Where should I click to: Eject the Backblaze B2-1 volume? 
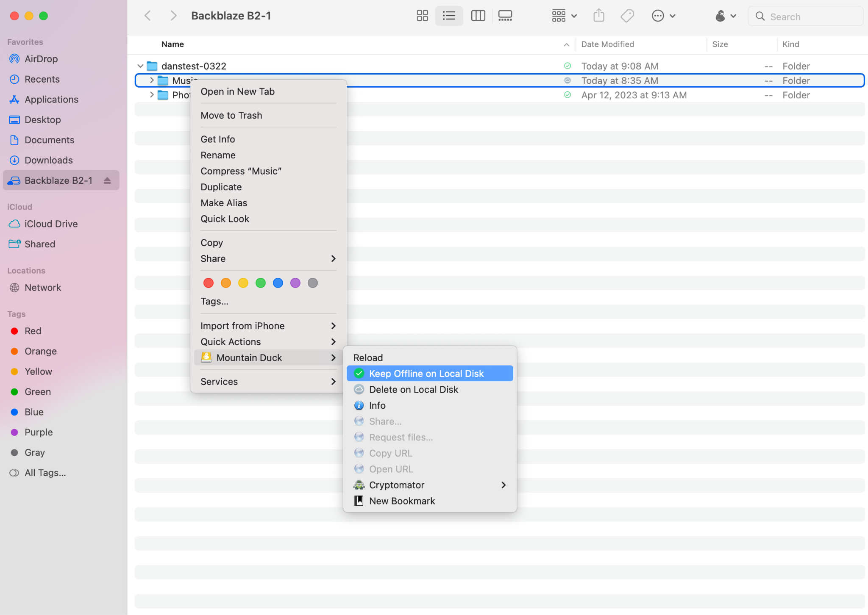[107, 180]
